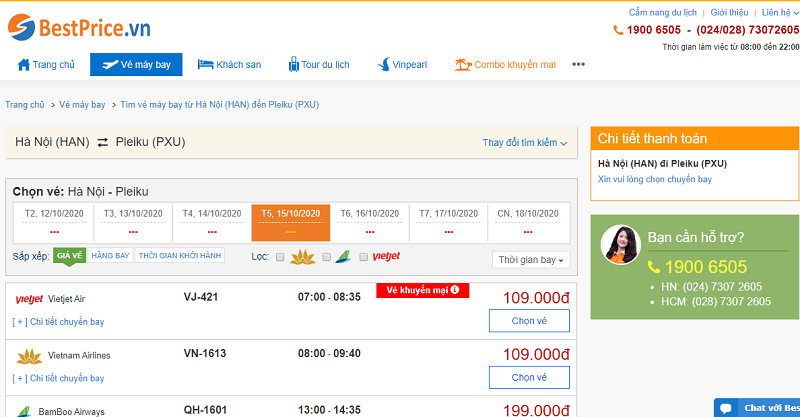
Task: Open the Cẩm nang du lịch link
Action: (662, 12)
